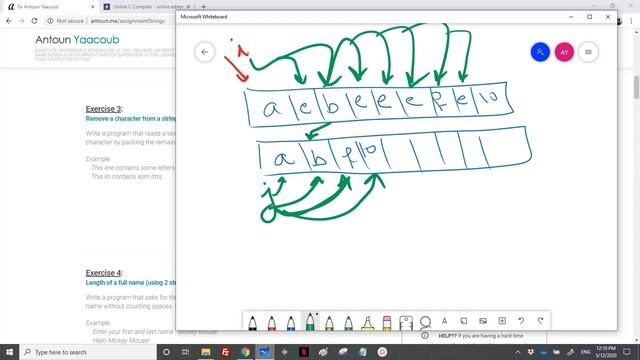The width and height of the screenshot is (640, 360).
Task: Open the taskbar clock and date
Action: (x=606, y=352)
